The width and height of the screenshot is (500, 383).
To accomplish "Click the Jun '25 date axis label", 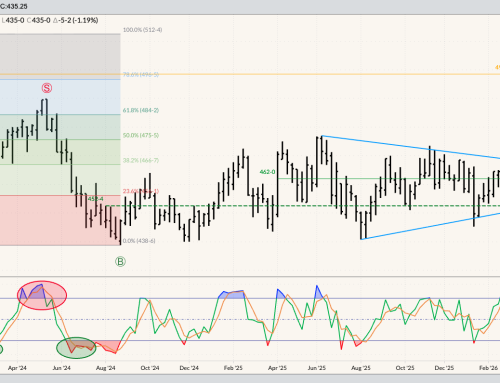I will [316, 368].
